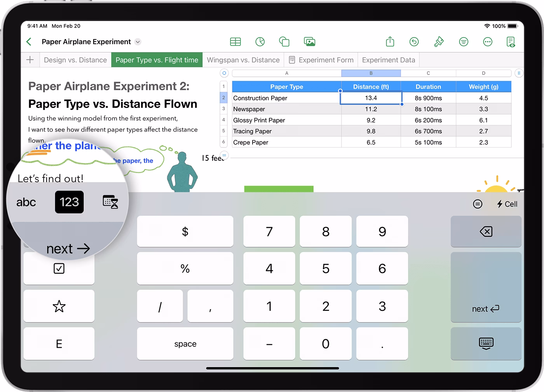Undo the last change with the Undo icon
This screenshot has height=392, width=544.
tap(414, 42)
